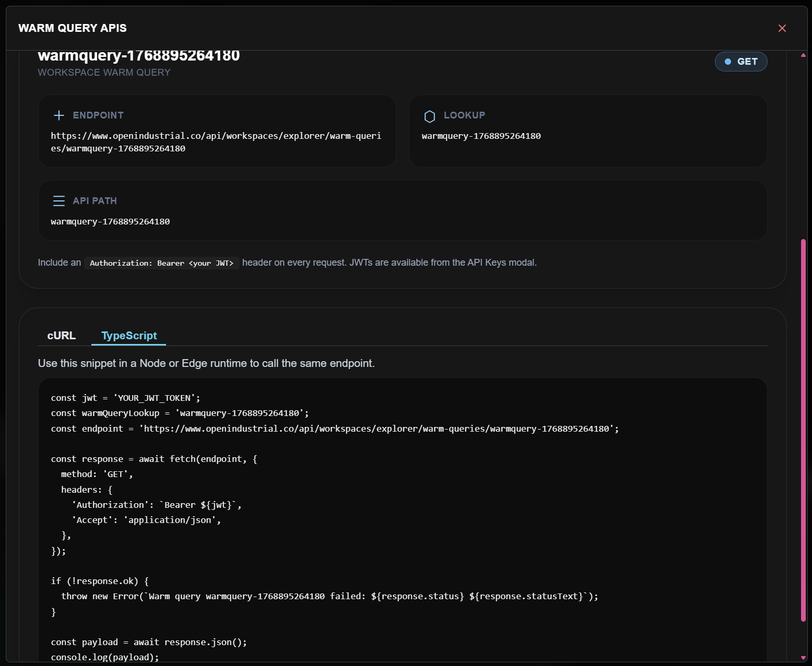The image size is (812, 666).
Task: Click the Authorization: Bearer <your JWT> code chip
Action: [162, 263]
